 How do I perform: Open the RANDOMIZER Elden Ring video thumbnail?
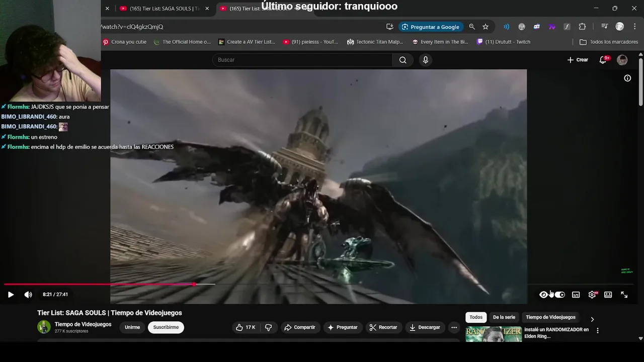pos(494,334)
